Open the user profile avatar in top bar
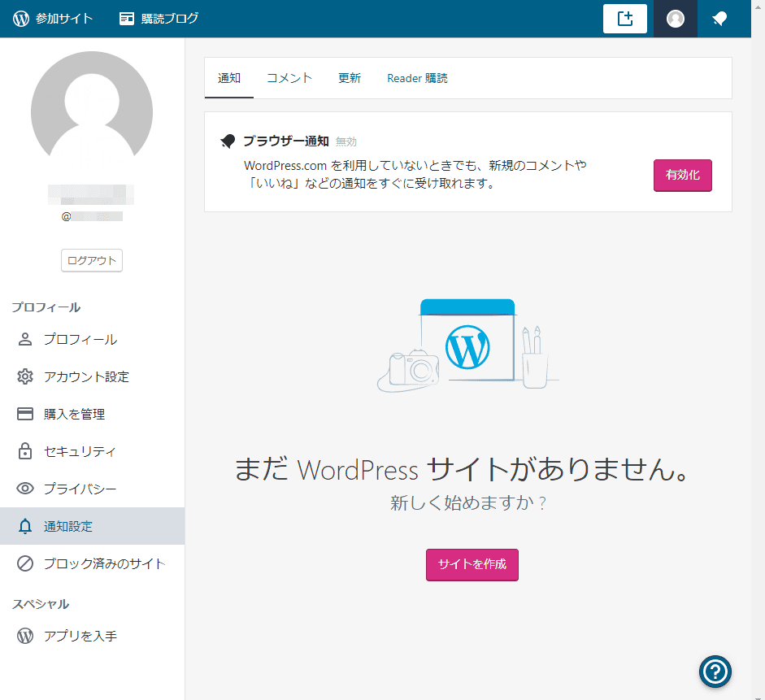This screenshot has width=765, height=700. pyautogui.click(x=676, y=19)
